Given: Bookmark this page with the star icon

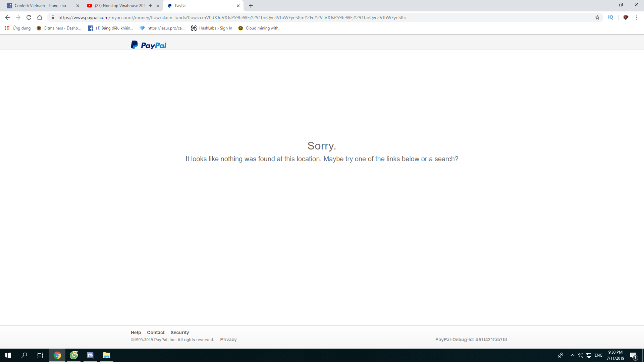Looking at the screenshot, I should (597, 17).
